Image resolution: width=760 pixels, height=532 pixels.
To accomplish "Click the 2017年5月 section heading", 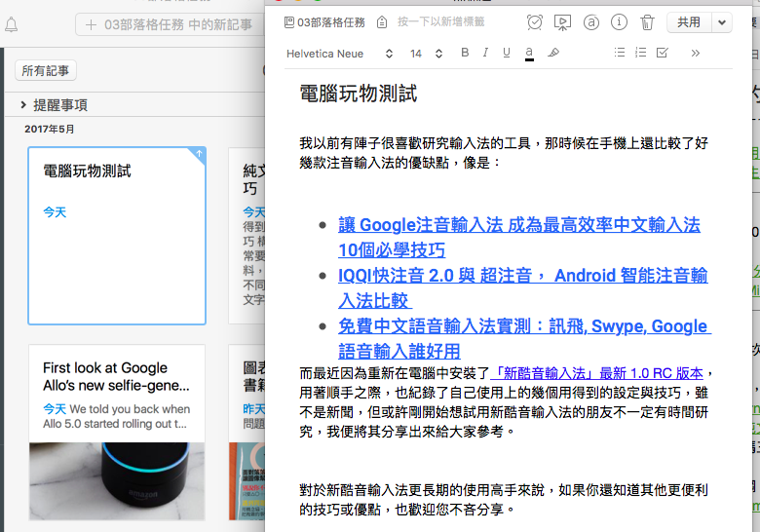I will click(50, 129).
